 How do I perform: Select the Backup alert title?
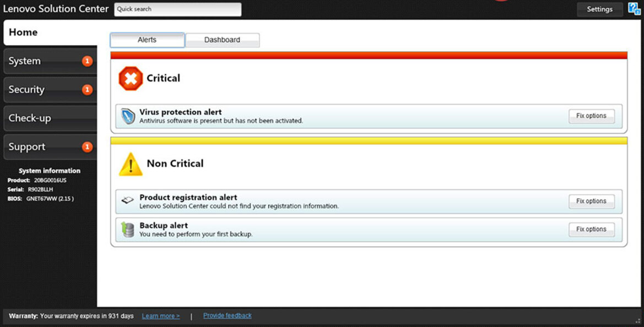point(164,225)
